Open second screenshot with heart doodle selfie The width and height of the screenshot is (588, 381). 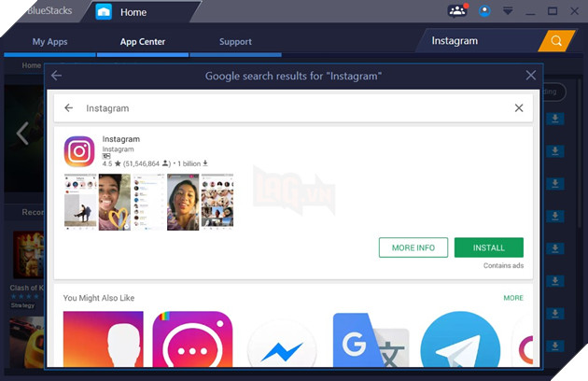click(115, 202)
